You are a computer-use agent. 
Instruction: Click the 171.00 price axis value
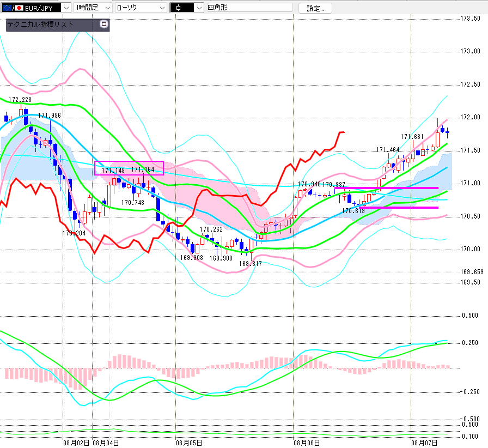point(471,183)
